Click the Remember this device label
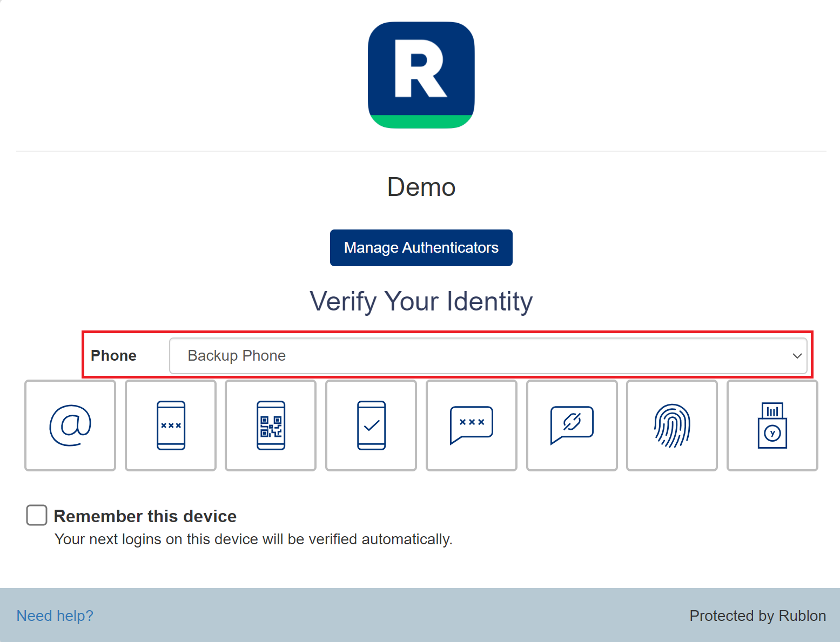 point(145,516)
